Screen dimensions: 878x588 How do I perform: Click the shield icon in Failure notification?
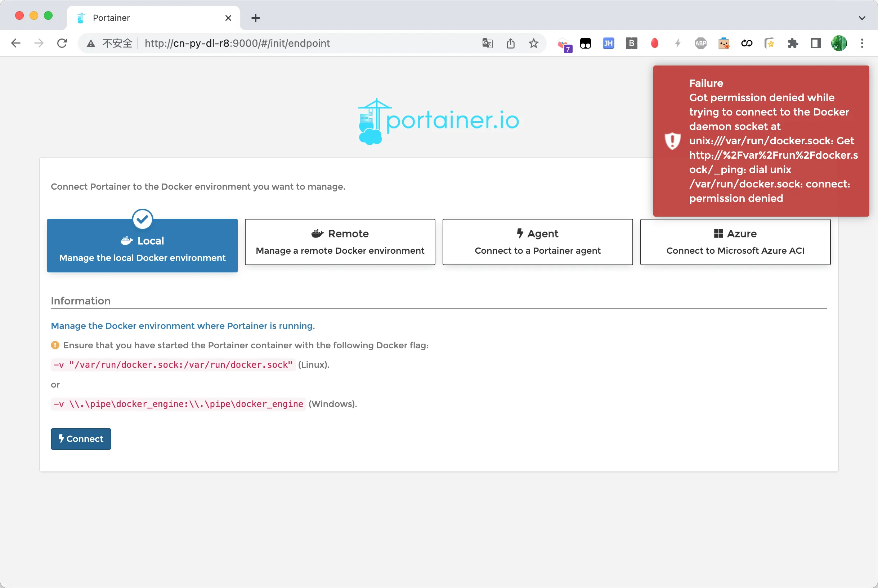672,141
